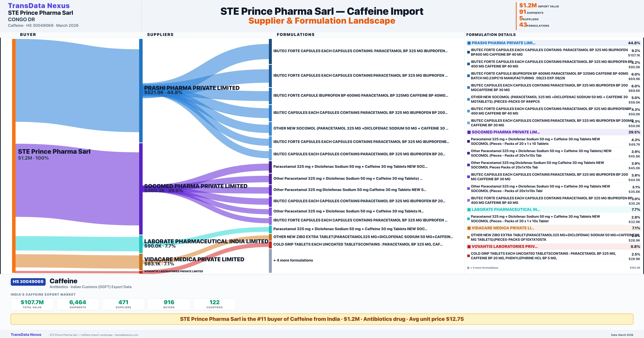Click orange swatch beside Vidacare Medica header
Viewport: 644px width, 338px height.
click(469, 228)
